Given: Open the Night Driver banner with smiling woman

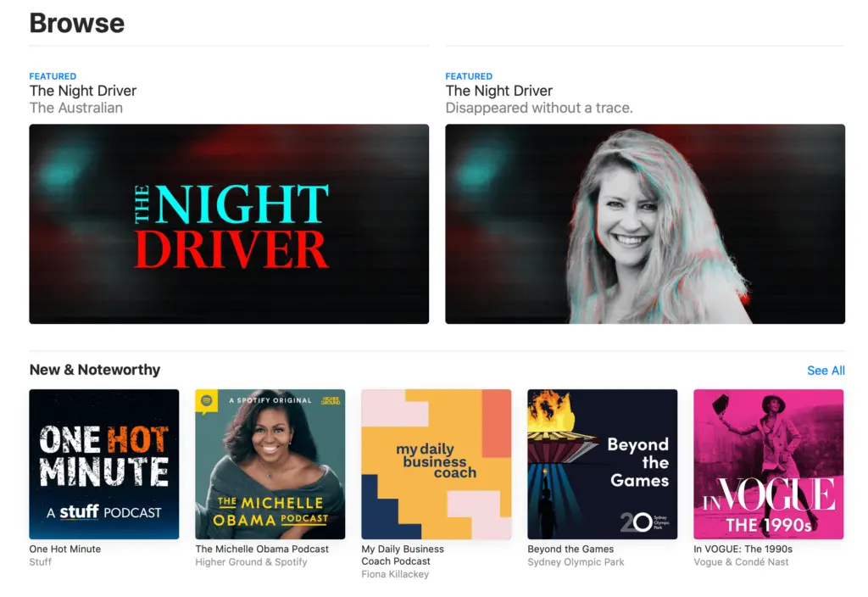Looking at the screenshot, I should 645,224.
